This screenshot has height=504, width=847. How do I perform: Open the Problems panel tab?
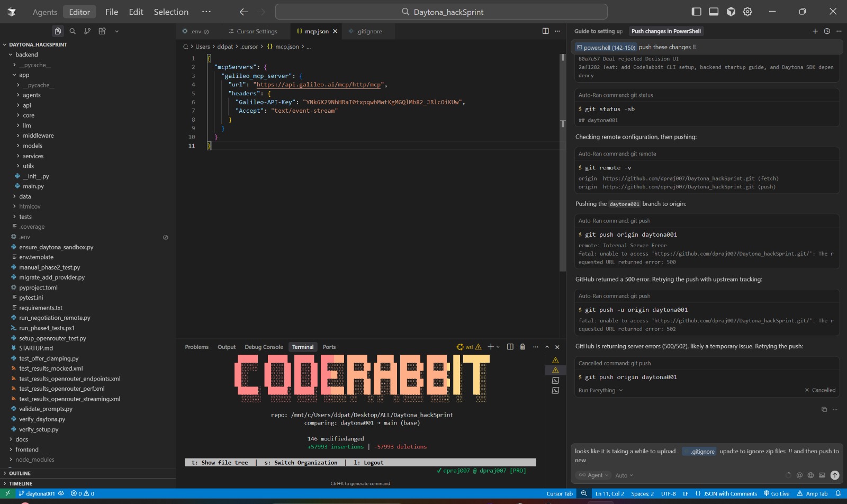coord(196,347)
